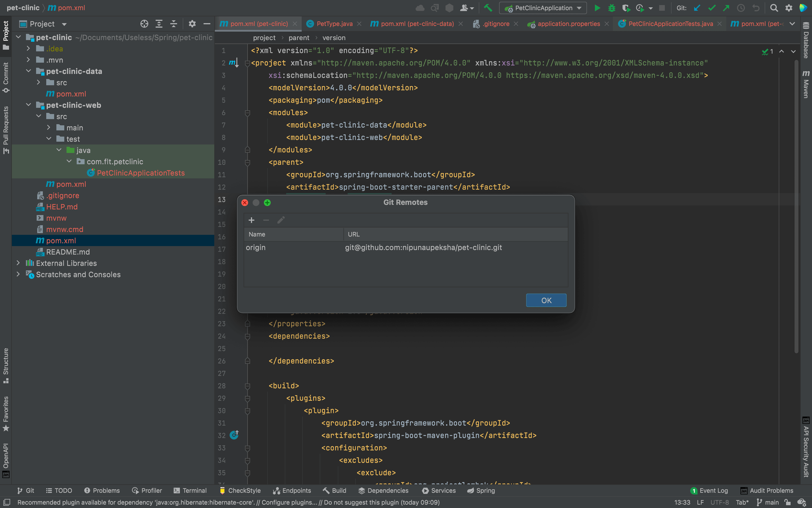Open Pull Requests tool window
Viewport: 812px width, 508px height.
coord(6,130)
